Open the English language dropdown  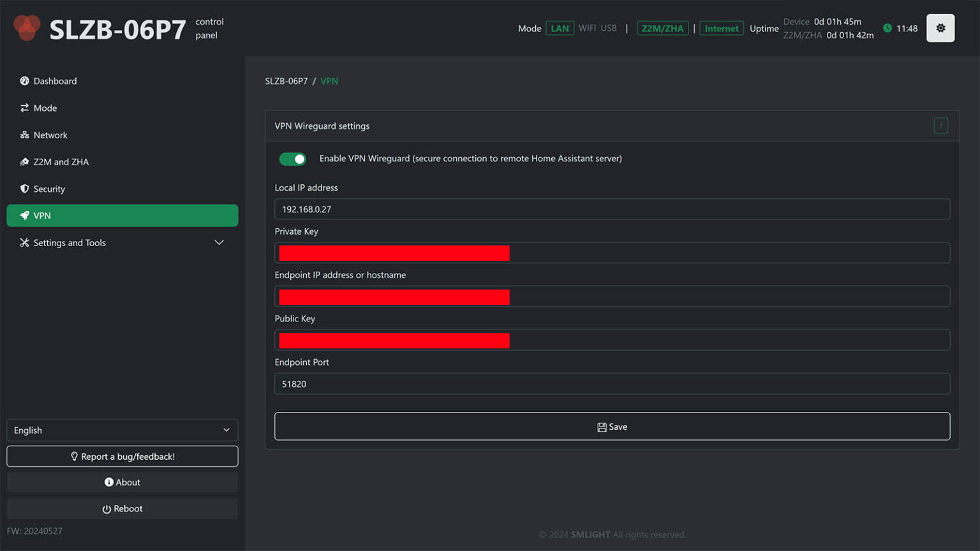click(122, 430)
